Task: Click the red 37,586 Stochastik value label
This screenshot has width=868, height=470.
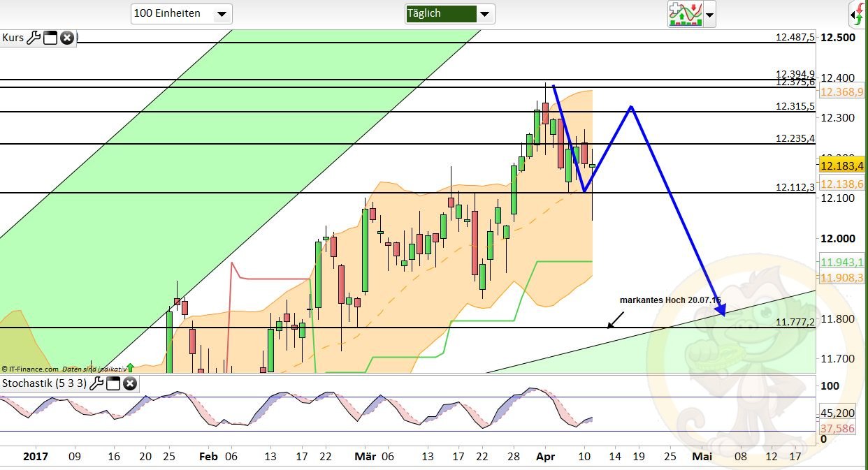Action: [x=838, y=427]
